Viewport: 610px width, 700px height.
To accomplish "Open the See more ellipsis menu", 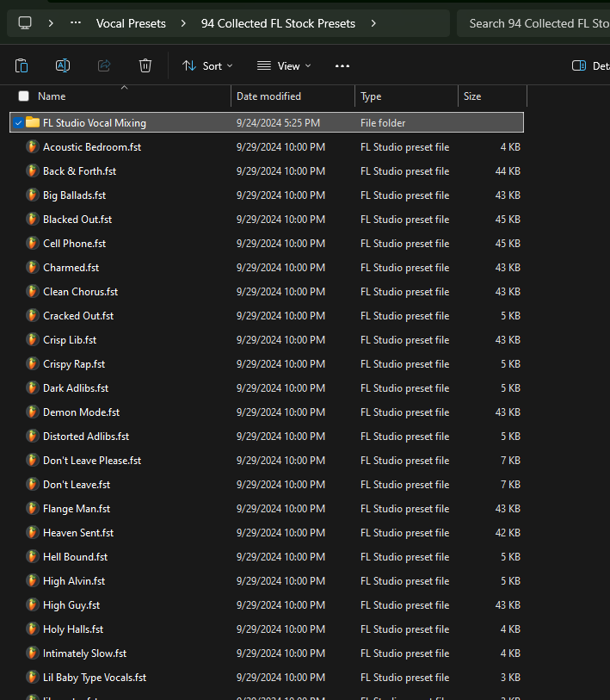I will [x=342, y=65].
